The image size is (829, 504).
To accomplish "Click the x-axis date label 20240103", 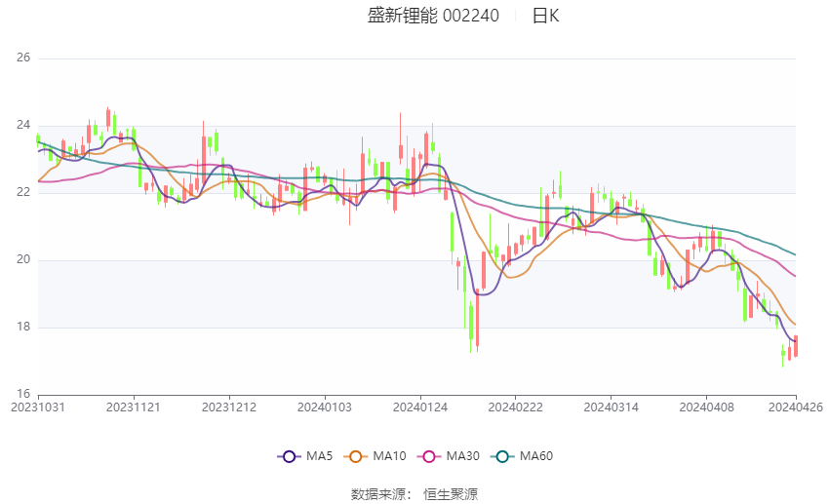I will 325,407.
